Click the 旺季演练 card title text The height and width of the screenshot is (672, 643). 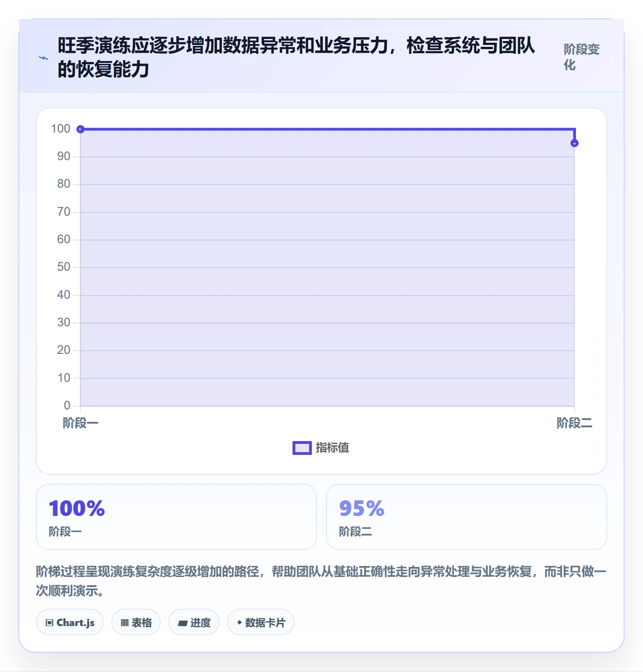(296, 57)
